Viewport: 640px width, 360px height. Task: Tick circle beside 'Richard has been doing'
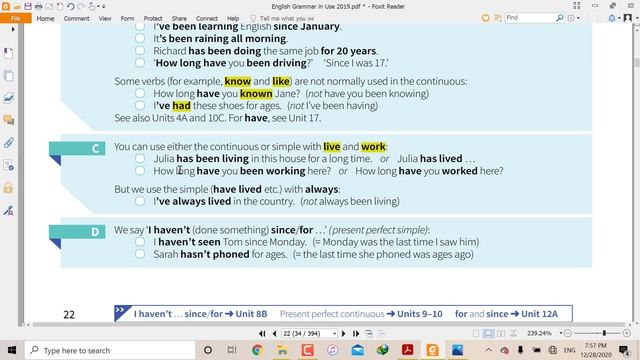point(140,51)
